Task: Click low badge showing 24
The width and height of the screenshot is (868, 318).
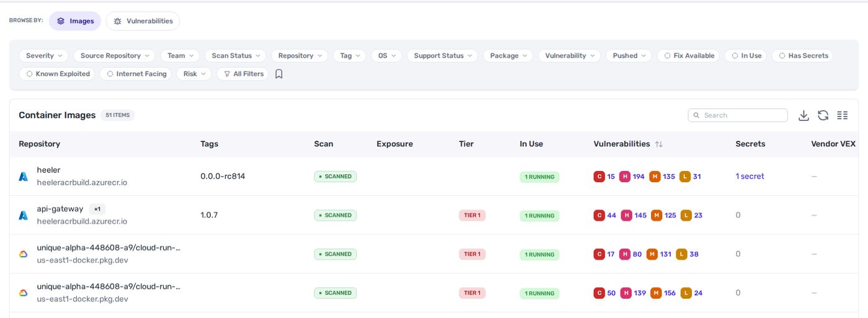Action: coord(686,293)
